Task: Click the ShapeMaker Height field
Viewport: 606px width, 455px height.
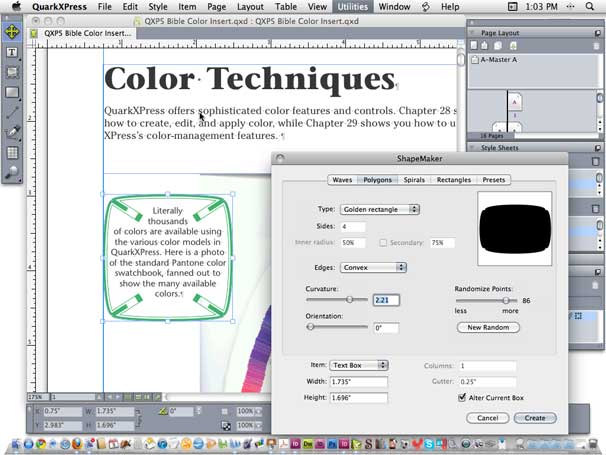Action: point(359,398)
